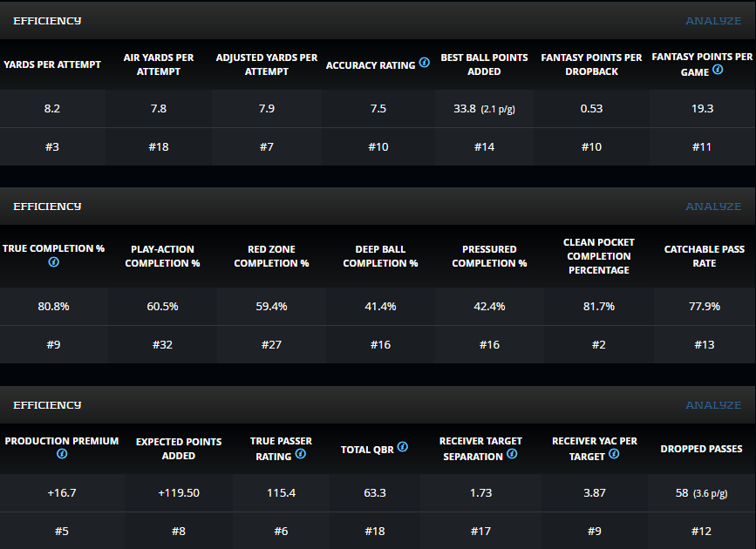The image size is (756, 549).
Task: Click the Receiver YAC Per Target info icon
Action: point(616,454)
